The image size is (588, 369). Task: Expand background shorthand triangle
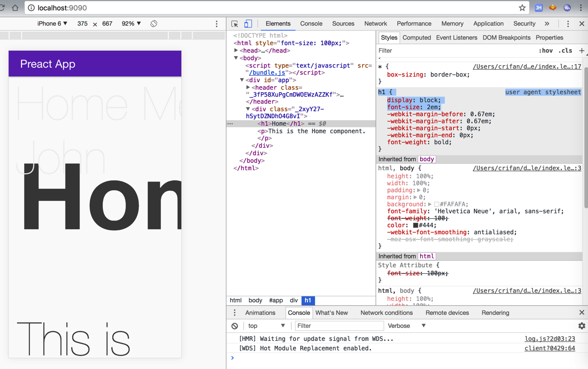[x=430, y=204]
